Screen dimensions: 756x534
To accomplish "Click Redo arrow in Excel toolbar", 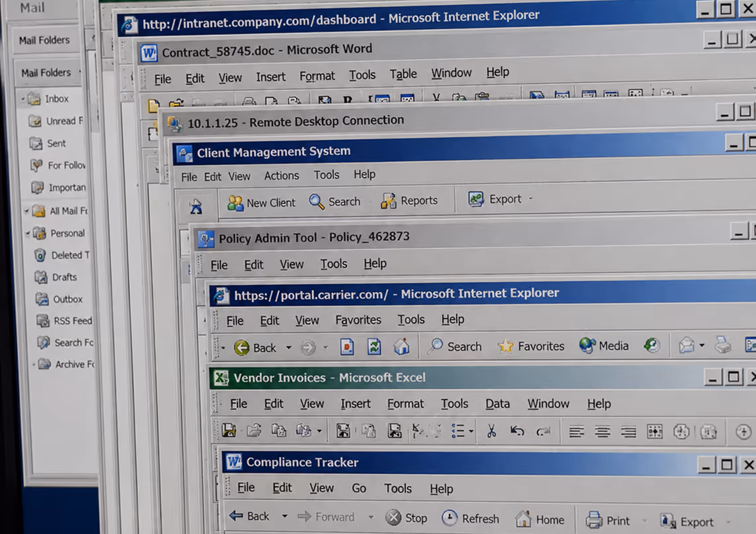I will coord(543,431).
